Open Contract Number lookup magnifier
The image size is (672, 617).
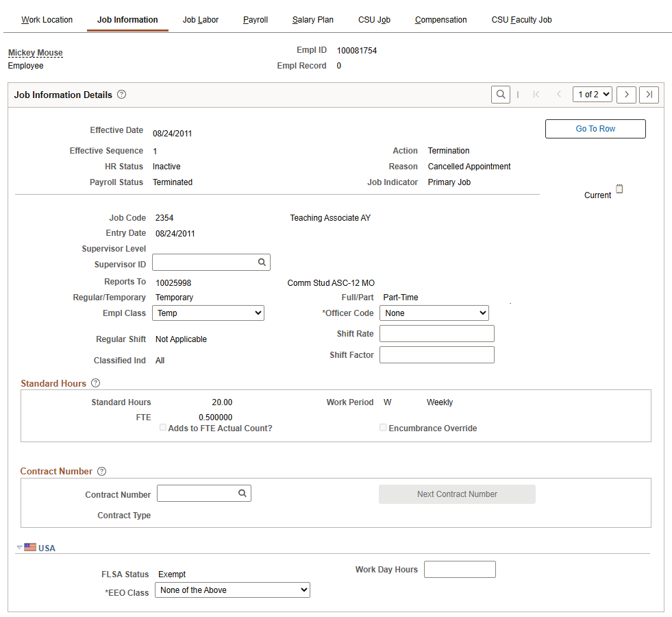click(x=242, y=494)
